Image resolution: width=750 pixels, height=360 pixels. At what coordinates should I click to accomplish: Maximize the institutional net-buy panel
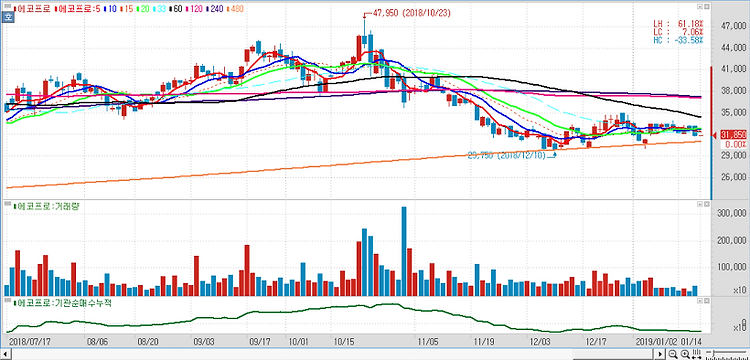[x=706, y=301]
